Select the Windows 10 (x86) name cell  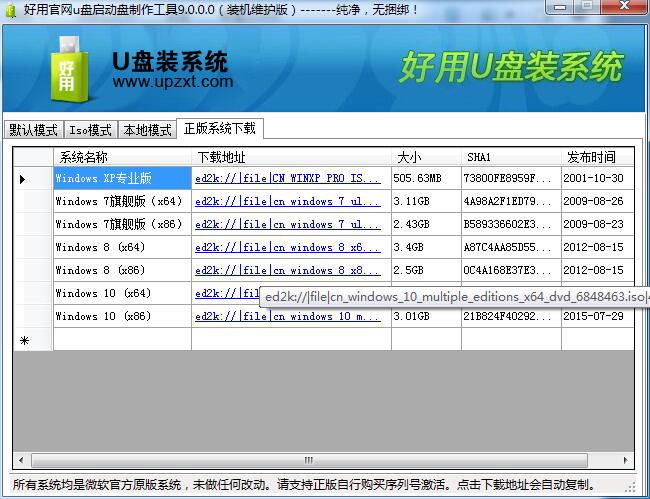click(x=122, y=316)
